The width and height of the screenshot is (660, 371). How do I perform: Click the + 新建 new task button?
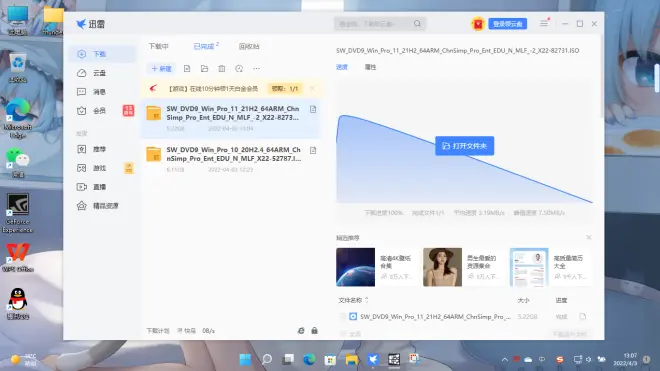161,69
